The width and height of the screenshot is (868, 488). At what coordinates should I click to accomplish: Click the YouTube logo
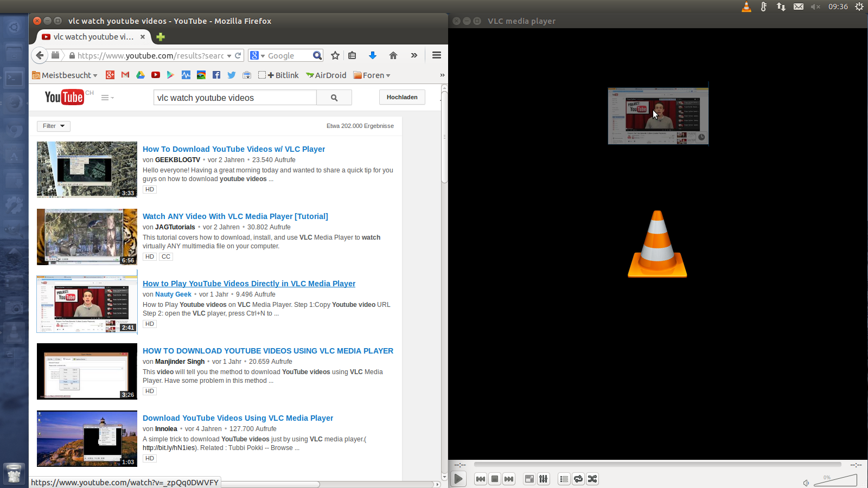coord(65,97)
